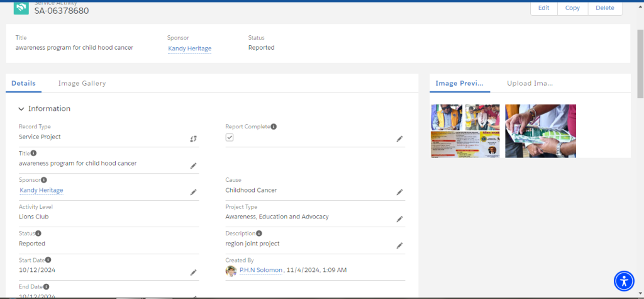Image resolution: width=644 pixels, height=299 pixels.
Task: Open the accessibility widget button
Action: [x=625, y=281]
